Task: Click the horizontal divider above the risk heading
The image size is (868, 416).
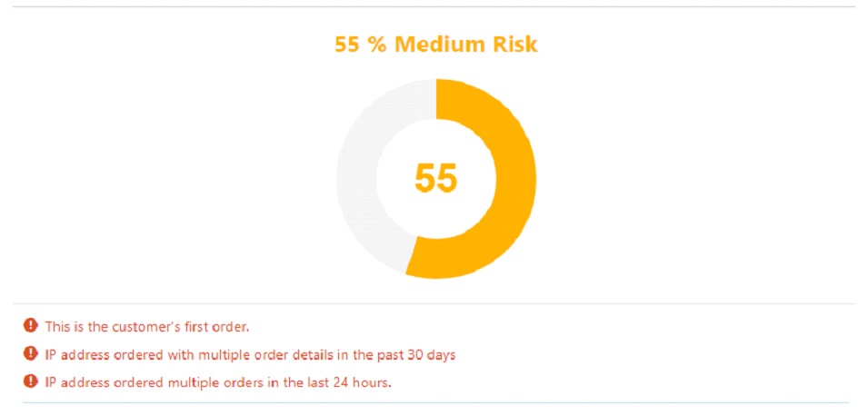Action: click(434, 6)
